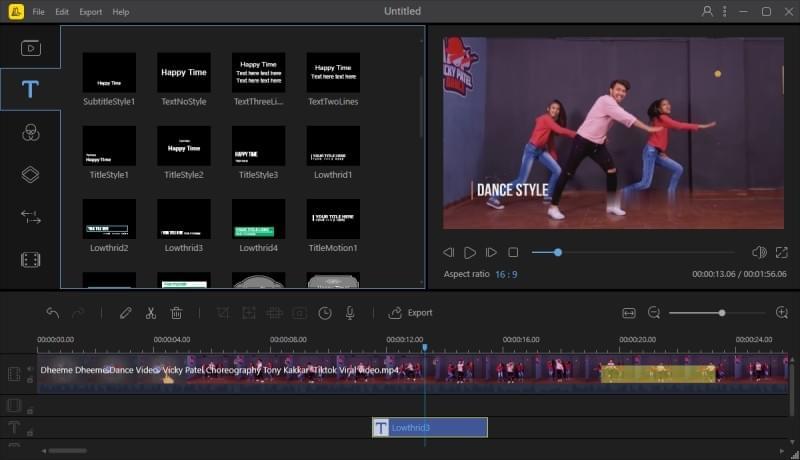Click the clock duration icon
The height and width of the screenshot is (460, 800).
tap(325, 313)
